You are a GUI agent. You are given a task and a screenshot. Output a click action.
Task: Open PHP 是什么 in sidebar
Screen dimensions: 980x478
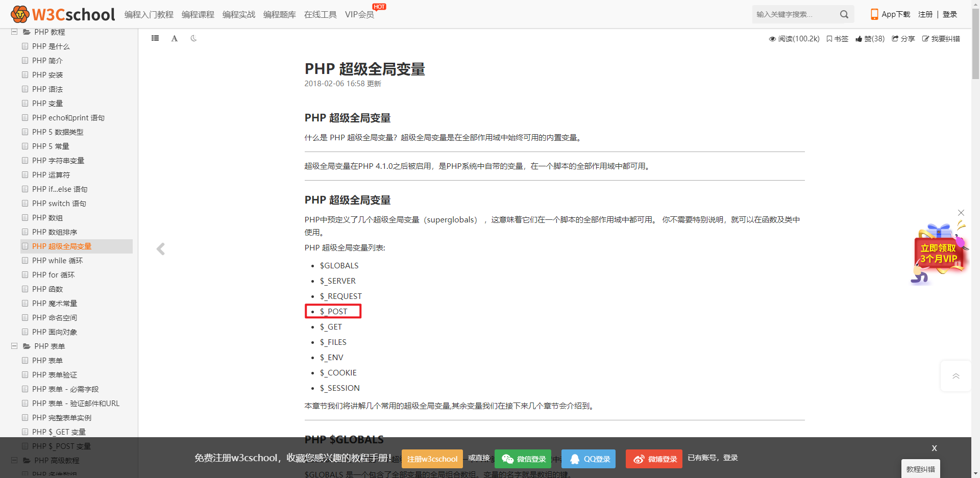tap(51, 46)
